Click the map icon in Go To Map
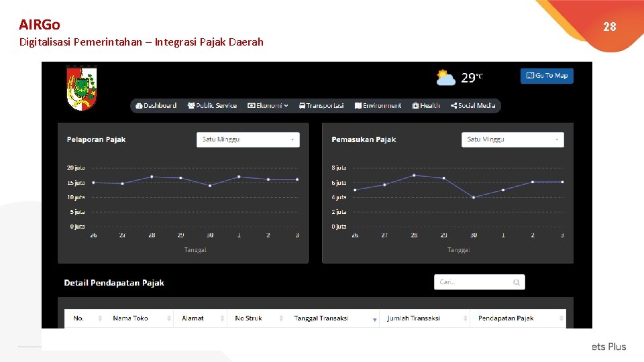644x362 pixels. coord(530,76)
